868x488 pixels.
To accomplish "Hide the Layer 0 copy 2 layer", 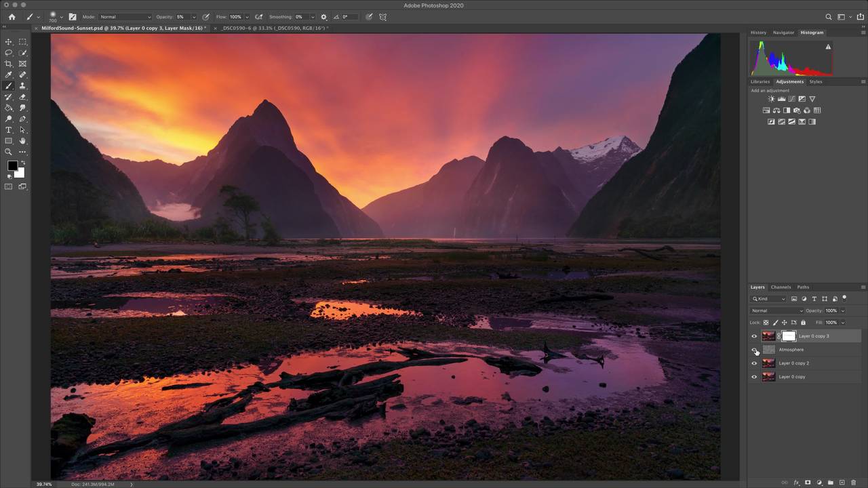I will [754, 363].
